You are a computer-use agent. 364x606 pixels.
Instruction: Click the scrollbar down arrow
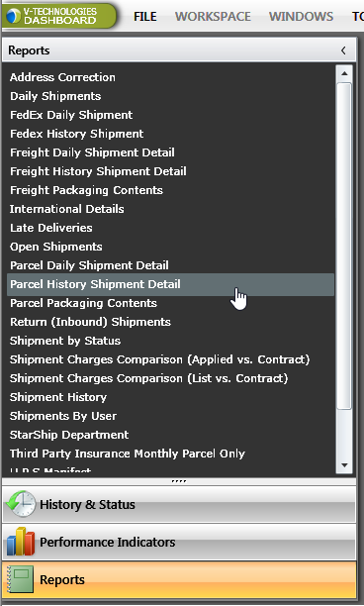(344, 465)
